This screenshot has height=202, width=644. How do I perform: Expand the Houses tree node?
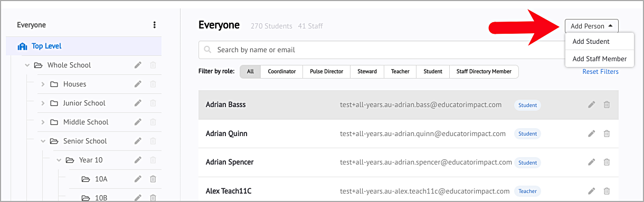43,84
